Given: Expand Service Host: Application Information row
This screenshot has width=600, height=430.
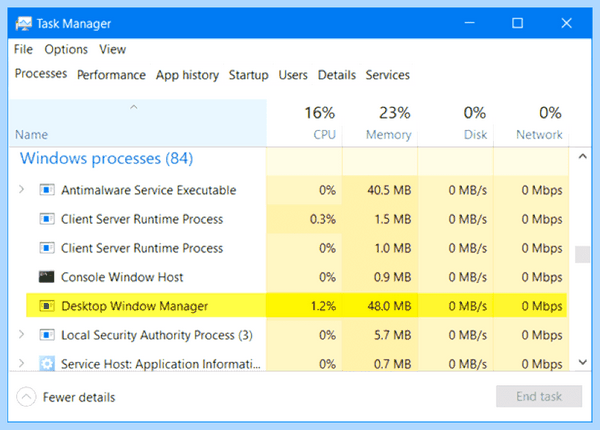Looking at the screenshot, I should 21,363.
